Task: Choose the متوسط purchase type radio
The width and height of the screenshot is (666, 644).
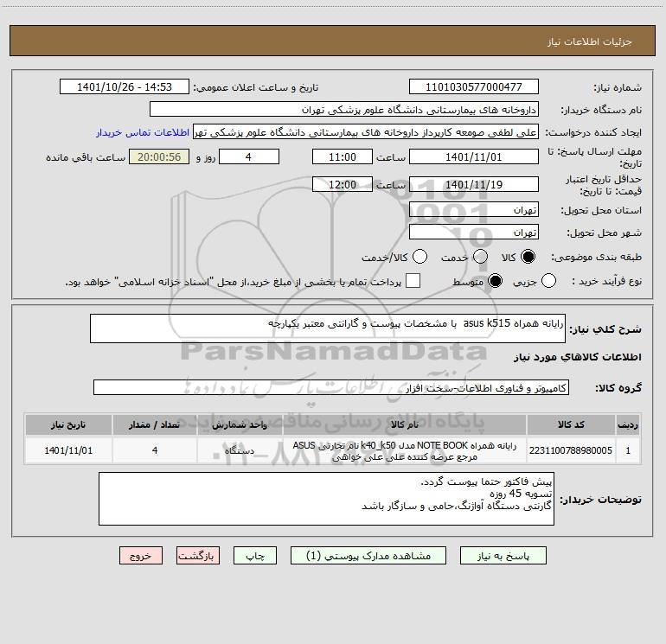Action: point(495,281)
